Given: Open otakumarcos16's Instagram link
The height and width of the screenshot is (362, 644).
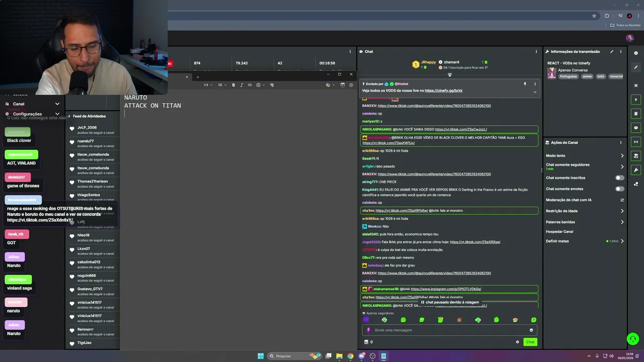Looking at the screenshot, I should click(x=446, y=289).
